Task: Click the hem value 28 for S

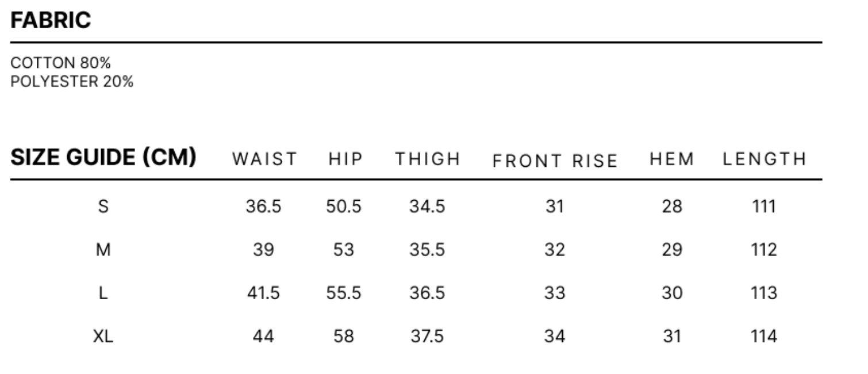Action: [671, 206]
